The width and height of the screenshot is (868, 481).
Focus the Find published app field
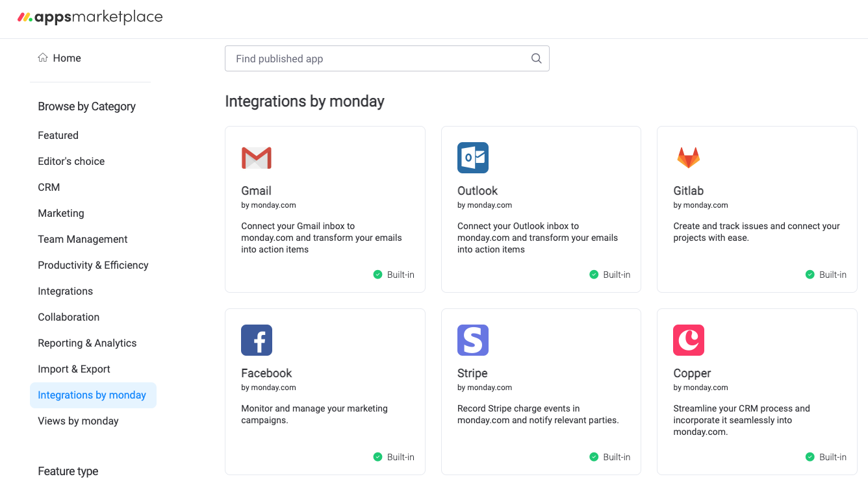(x=387, y=58)
